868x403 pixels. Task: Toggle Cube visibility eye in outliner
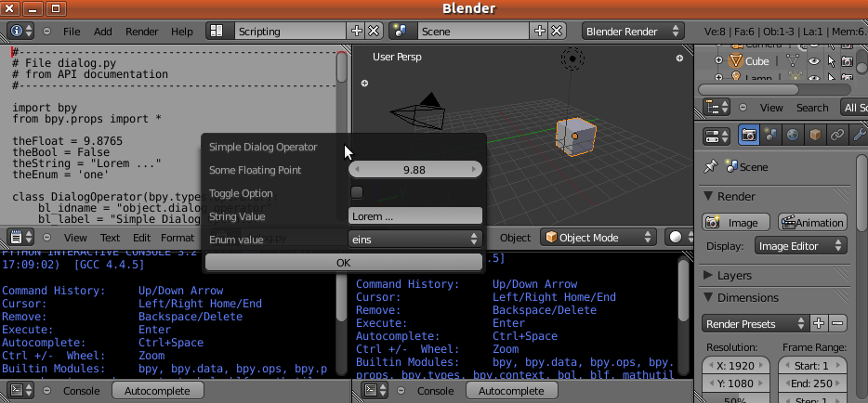pyautogui.click(x=814, y=61)
